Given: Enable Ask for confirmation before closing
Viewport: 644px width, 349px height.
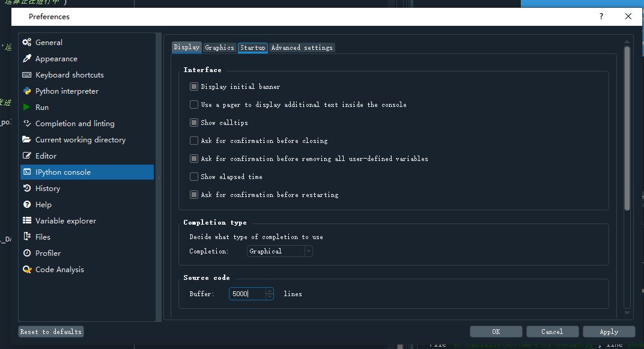Looking at the screenshot, I should 194,141.
